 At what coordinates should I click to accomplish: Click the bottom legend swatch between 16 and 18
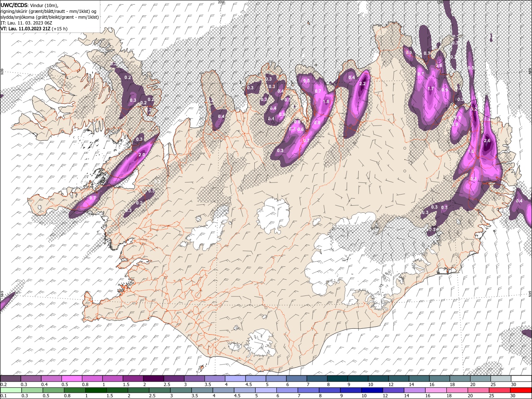tap(436, 390)
